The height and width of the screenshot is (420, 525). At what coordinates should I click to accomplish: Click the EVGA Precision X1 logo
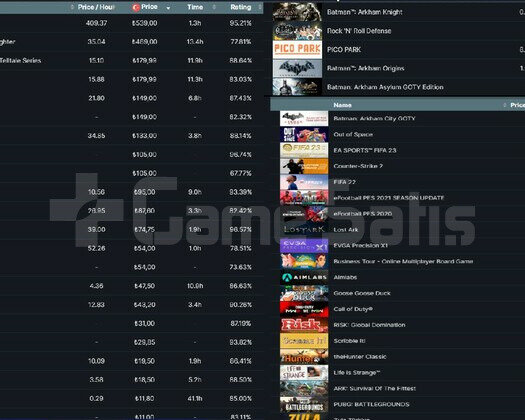point(304,246)
